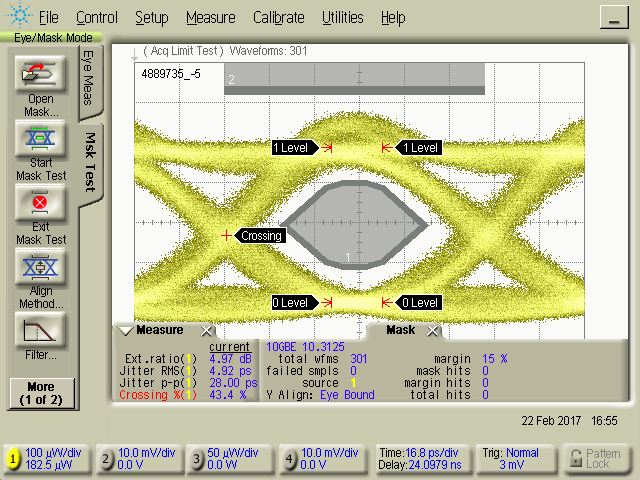The height and width of the screenshot is (480, 640).
Task: Click the left 1 Level marker
Action: coord(293,148)
